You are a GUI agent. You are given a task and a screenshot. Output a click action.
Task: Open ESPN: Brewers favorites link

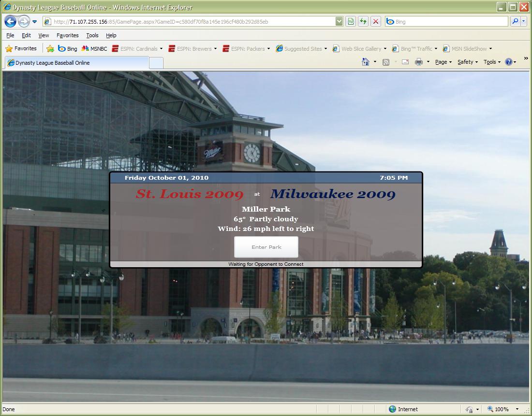click(193, 49)
